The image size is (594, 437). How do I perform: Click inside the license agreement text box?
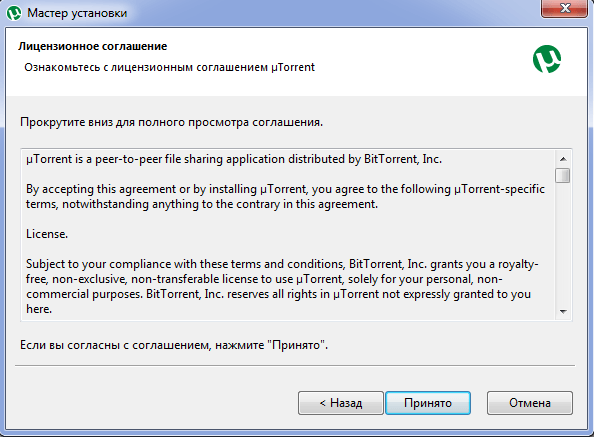pyautogui.click(x=288, y=235)
